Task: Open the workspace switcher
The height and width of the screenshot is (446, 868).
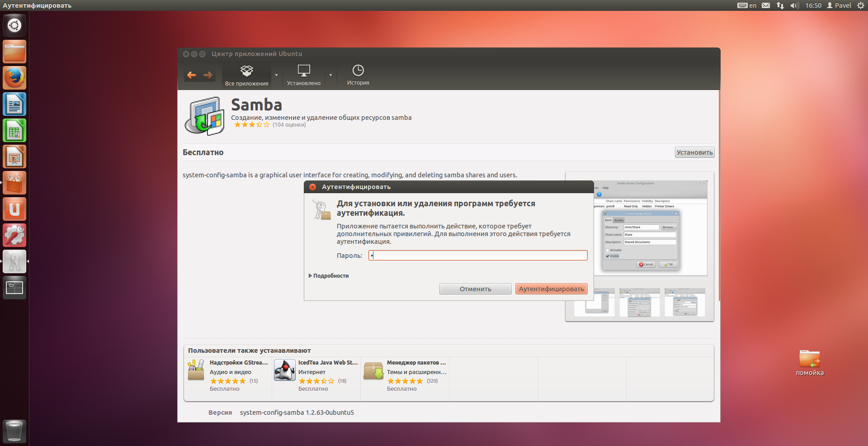Action: (x=14, y=288)
